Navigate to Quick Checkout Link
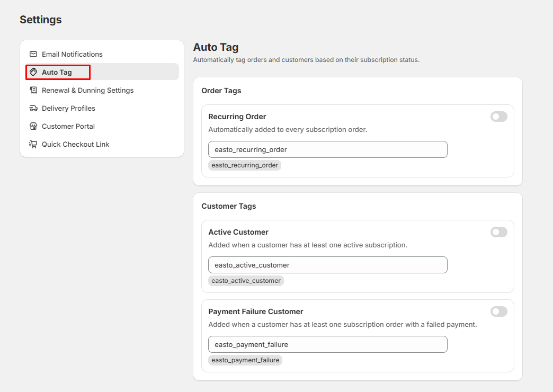The width and height of the screenshot is (553, 392). 75,144
